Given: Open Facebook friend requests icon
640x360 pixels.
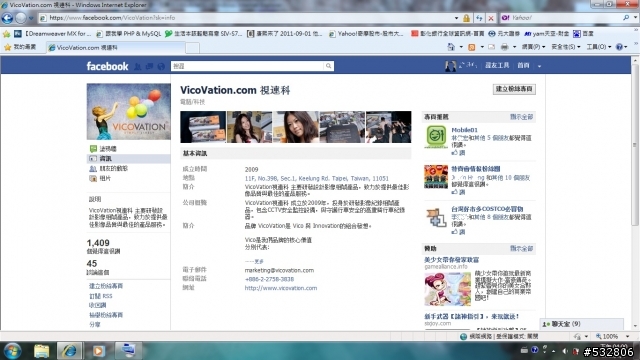Looking at the screenshot, I should tap(138, 66).
